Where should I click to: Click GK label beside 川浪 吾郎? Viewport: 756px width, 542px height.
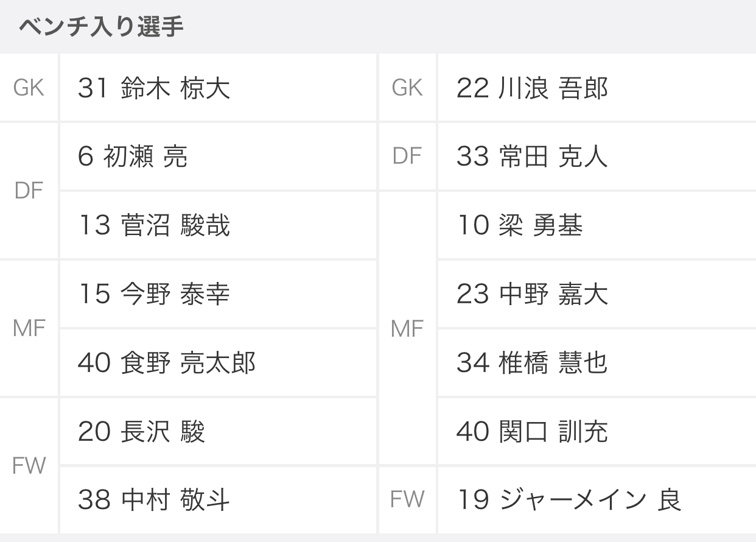coord(407,88)
